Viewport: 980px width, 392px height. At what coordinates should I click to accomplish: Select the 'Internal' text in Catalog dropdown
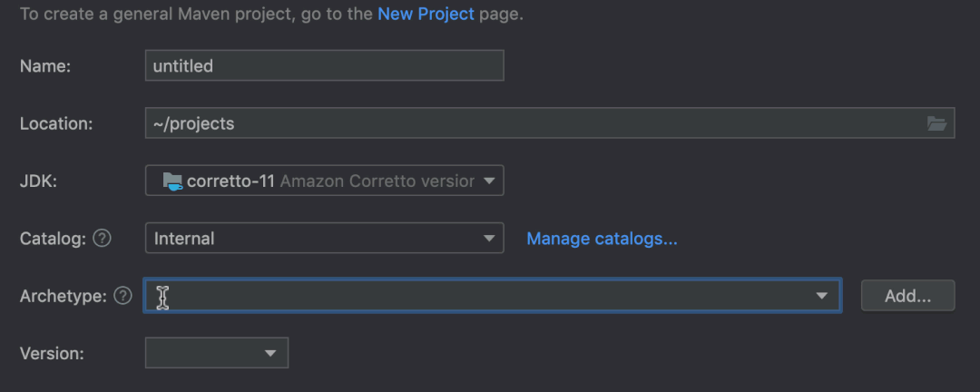pos(185,239)
